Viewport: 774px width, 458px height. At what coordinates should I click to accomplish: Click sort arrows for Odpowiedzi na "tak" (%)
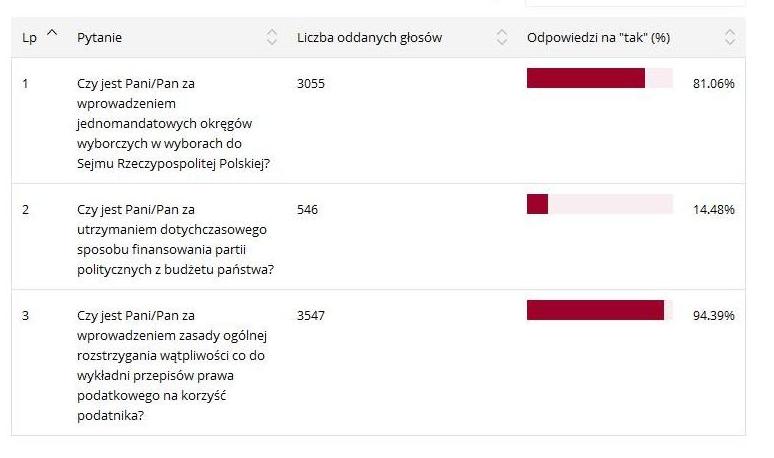[x=730, y=38]
